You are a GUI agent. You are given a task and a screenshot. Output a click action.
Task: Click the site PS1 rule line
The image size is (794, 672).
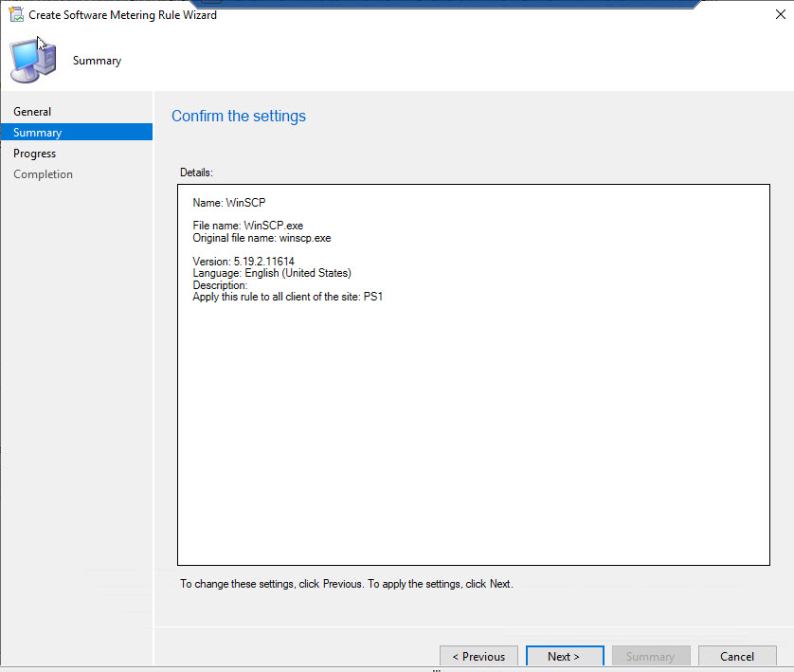point(287,297)
